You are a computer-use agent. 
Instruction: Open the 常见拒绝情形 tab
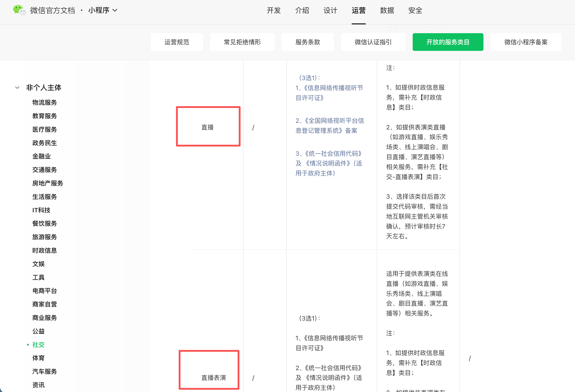tap(242, 42)
